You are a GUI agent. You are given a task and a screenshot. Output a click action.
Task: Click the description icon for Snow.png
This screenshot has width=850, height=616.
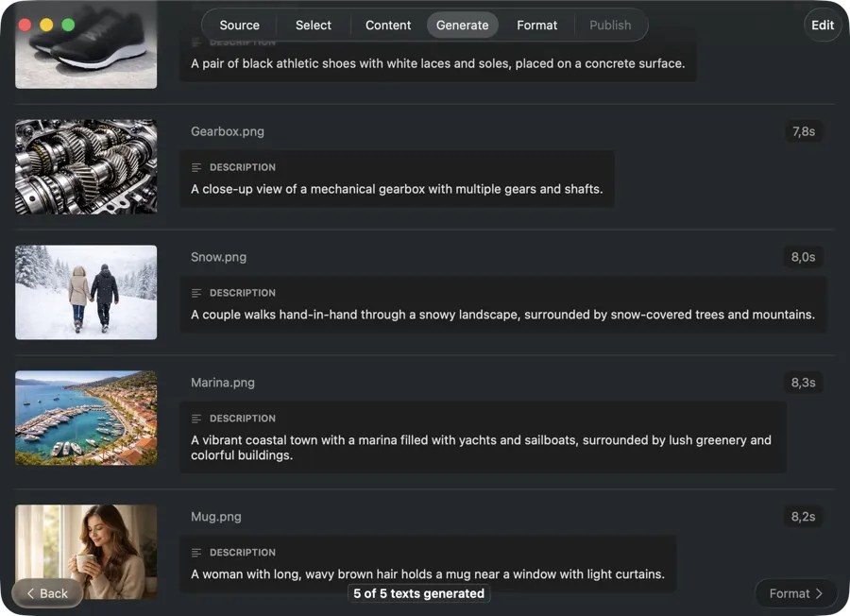pyautogui.click(x=195, y=292)
